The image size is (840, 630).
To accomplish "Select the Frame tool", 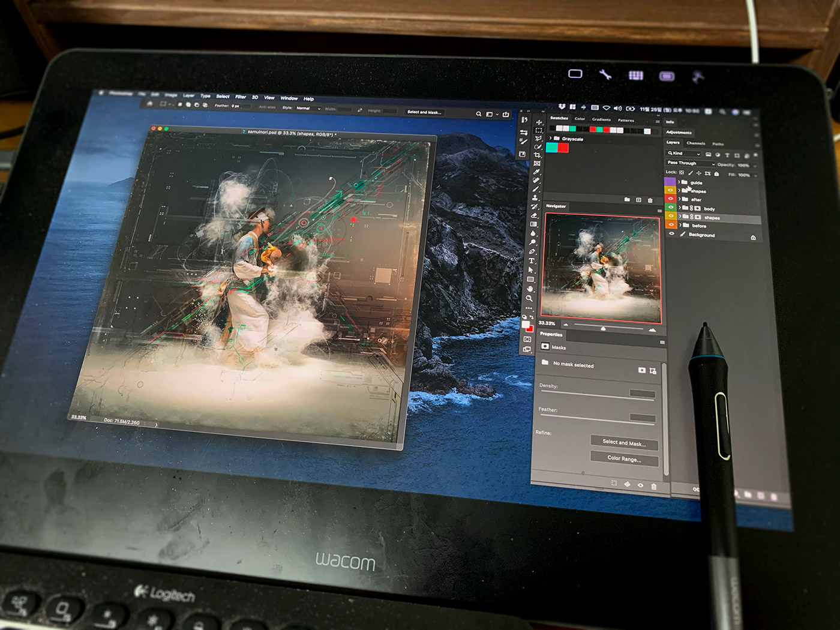I will click(x=537, y=163).
